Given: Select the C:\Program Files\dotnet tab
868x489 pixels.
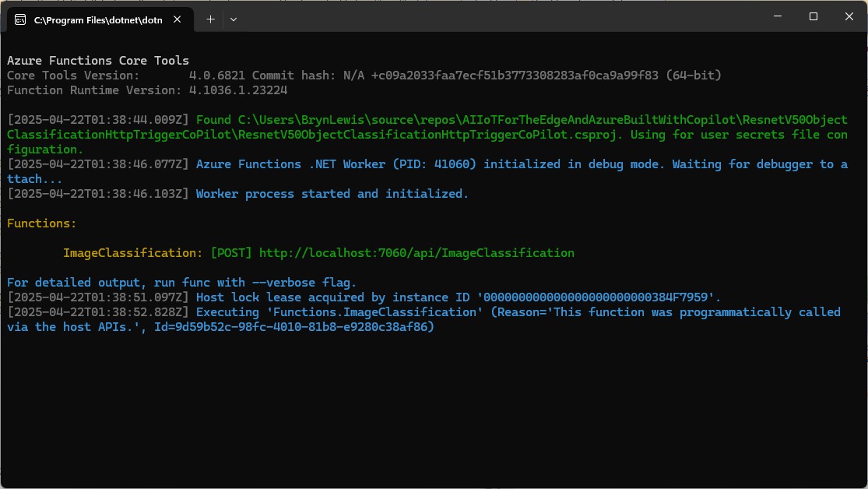Looking at the screenshot, I should coord(97,19).
